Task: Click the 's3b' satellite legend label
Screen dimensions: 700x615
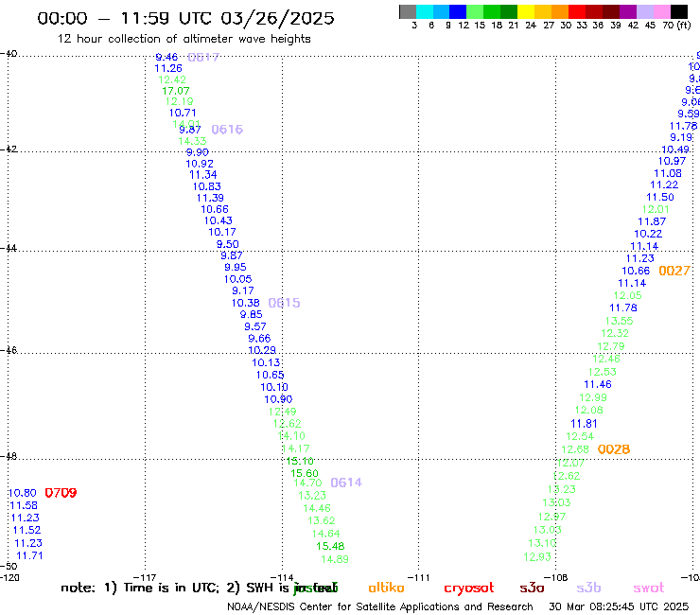Action: coord(588,589)
